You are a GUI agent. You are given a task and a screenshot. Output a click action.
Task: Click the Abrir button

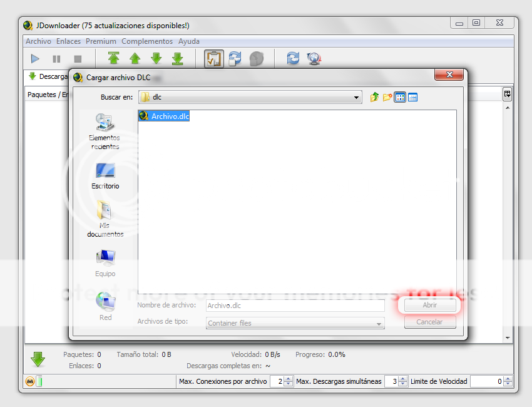(430, 305)
